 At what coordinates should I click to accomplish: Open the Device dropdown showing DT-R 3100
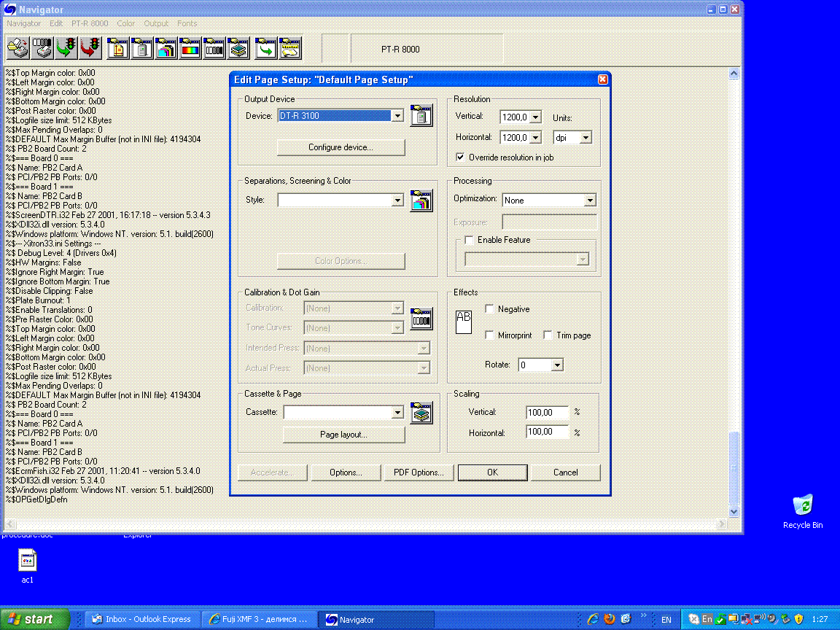pyautogui.click(x=397, y=116)
